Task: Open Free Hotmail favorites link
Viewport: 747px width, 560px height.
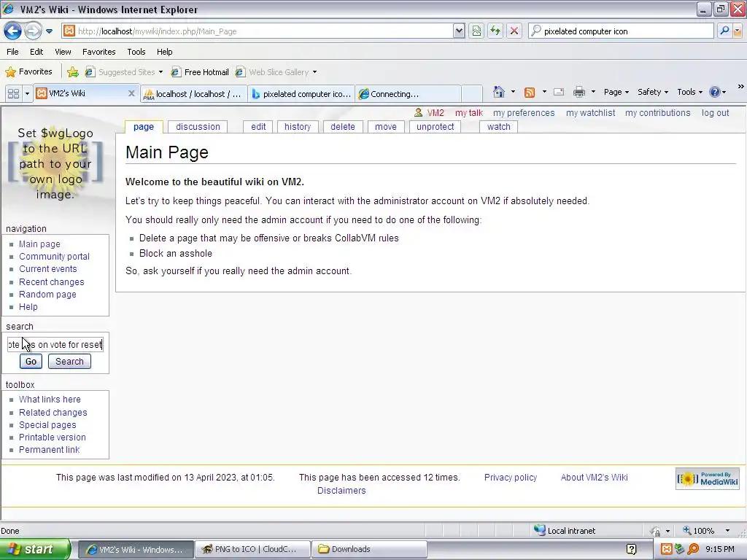Action: (x=200, y=72)
